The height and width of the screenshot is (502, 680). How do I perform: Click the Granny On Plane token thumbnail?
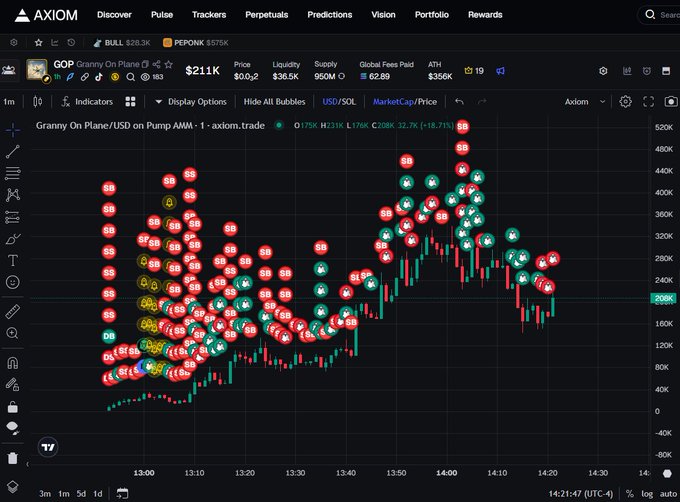[37, 70]
